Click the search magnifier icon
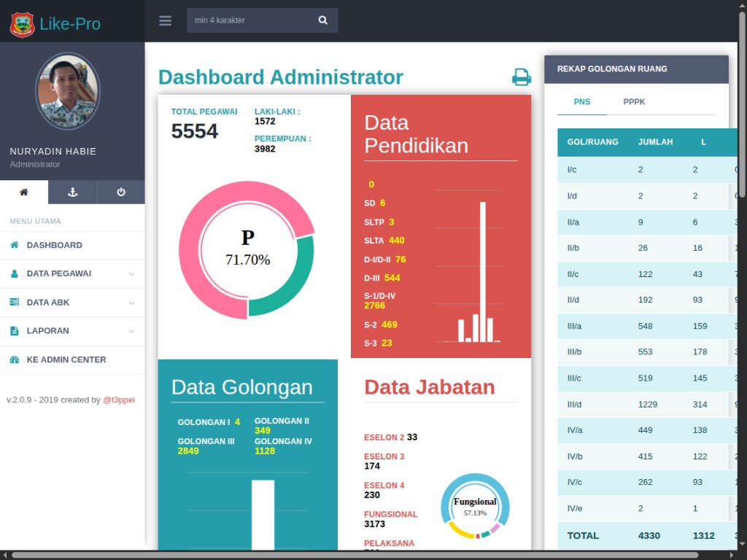 (323, 20)
